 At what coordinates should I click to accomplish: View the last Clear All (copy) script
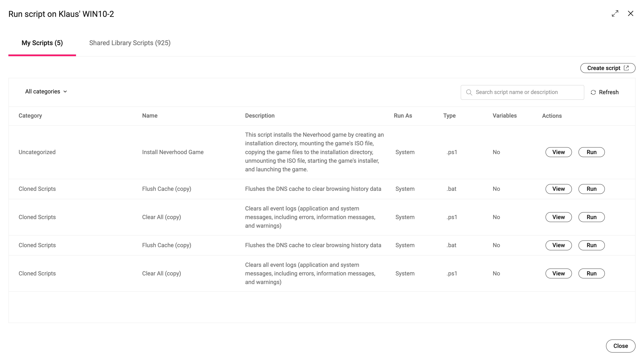(558, 273)
